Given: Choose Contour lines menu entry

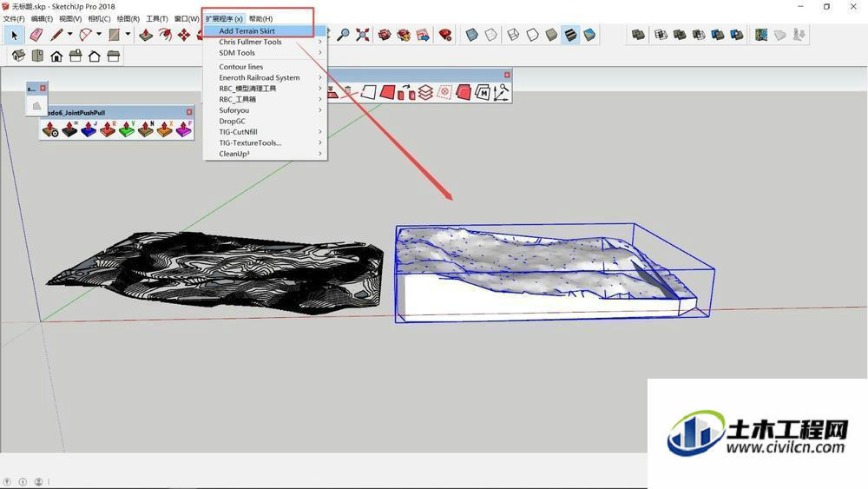Looking at the screenshot, I should [x=265, y=67].
